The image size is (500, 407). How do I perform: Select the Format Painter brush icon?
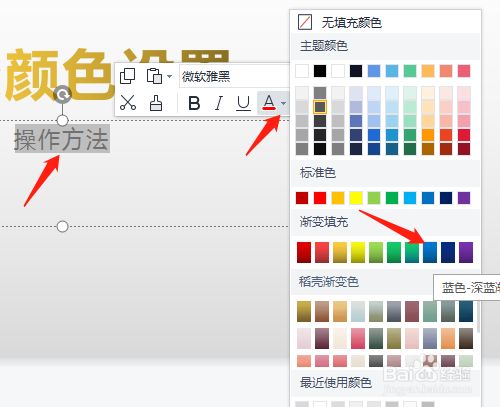point(155,103)
